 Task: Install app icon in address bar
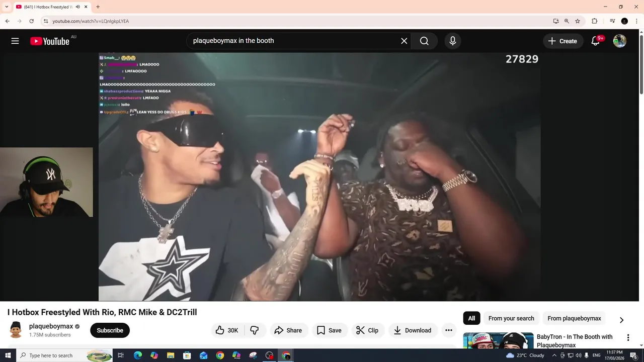coord(556,21)
